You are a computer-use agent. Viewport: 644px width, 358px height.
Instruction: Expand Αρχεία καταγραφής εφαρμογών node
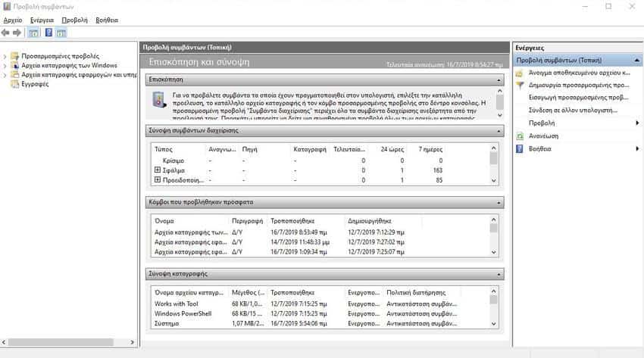tap(5, 75)
